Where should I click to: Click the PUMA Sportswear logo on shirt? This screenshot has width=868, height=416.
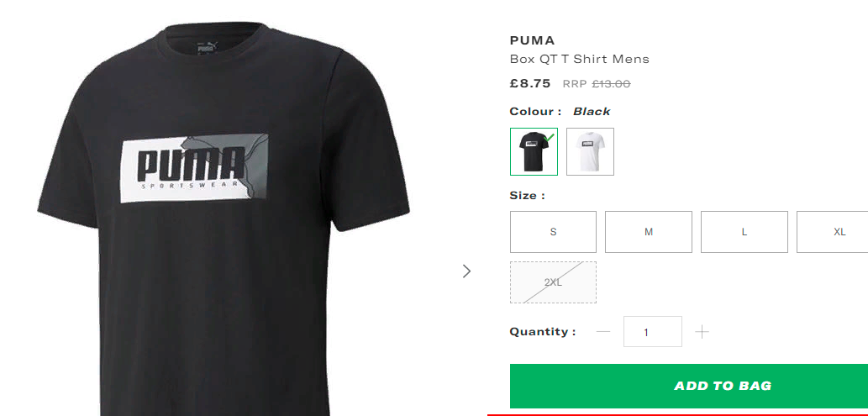pos(194,168)
